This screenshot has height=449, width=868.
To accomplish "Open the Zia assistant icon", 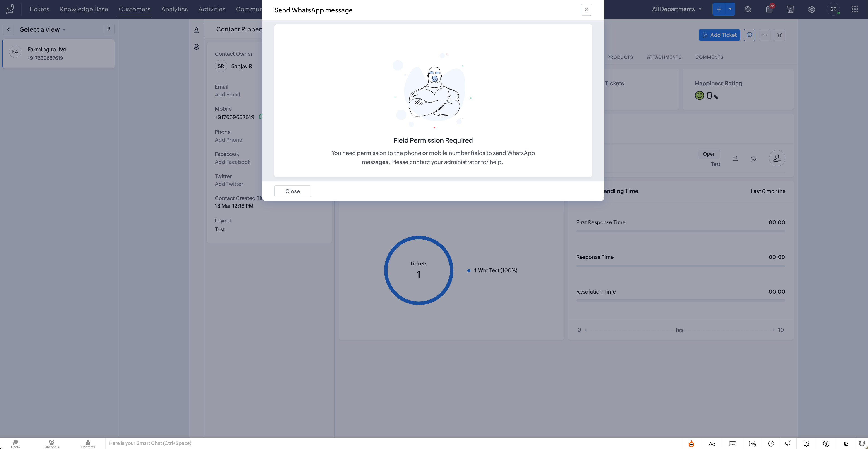I will [x=712, y=444].
